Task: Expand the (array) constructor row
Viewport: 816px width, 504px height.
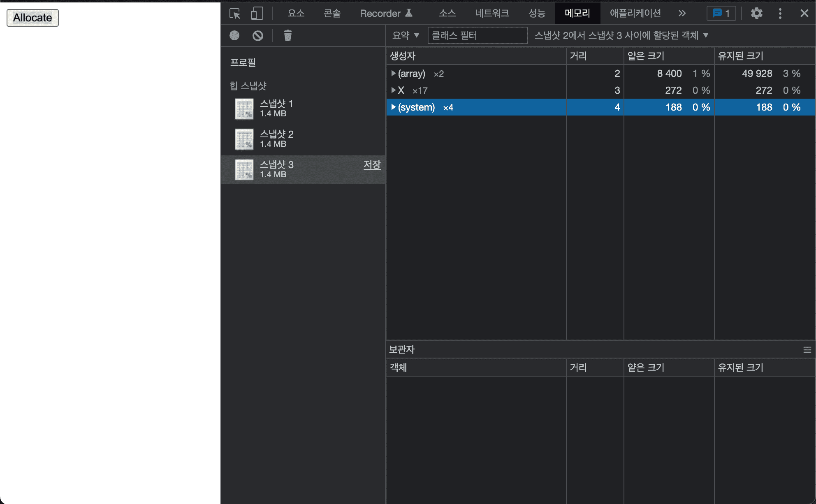Action: click(x=393, y=74)
